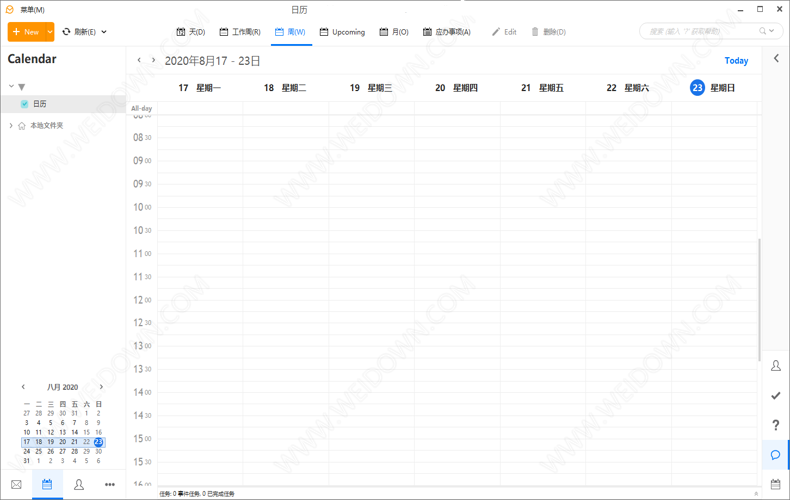790x500 pixels.
Task: Open the Contacts person icon at bottom
Action: (x=79, y=484)
